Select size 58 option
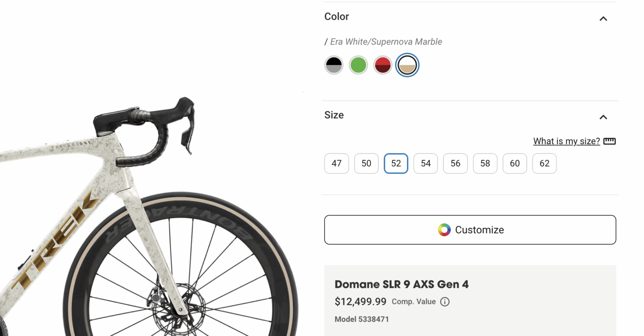 485,163
